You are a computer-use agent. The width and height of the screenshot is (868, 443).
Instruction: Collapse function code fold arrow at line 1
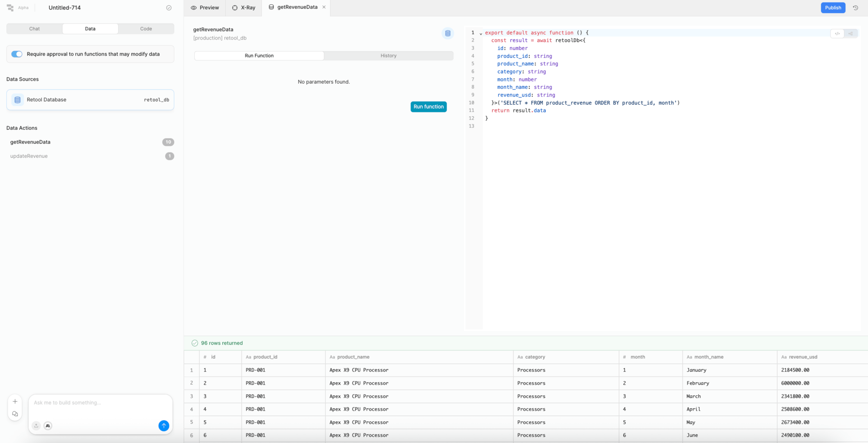[481, 33]
